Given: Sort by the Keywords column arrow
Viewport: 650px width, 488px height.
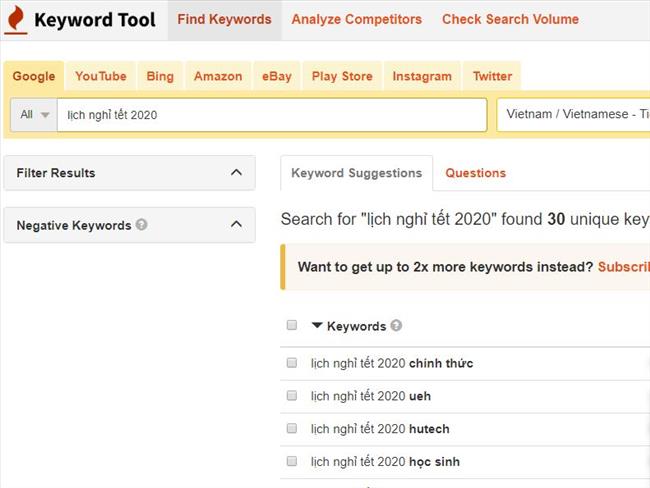Looking at the screenshot, I should point(317,325).
